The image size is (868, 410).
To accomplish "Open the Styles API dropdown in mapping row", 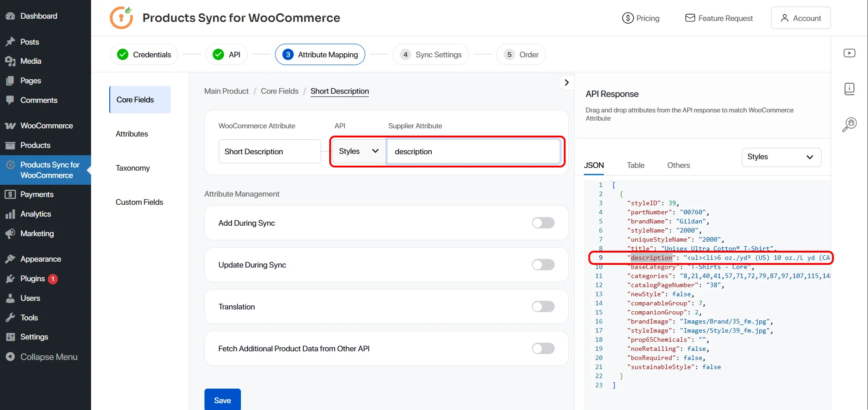I will pos(358,151).
